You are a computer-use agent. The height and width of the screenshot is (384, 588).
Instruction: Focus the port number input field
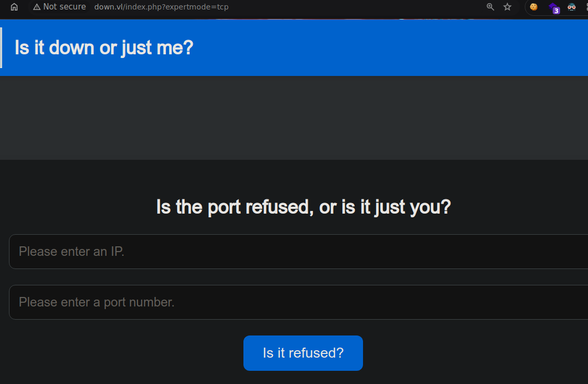click(299, 302)
